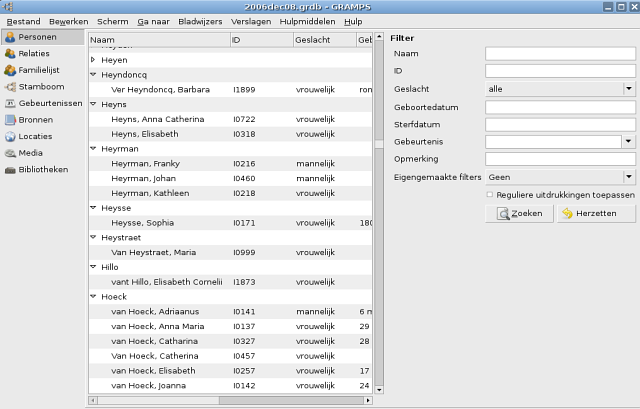Click the Naam filter text field
This screenshot has height=409, width=640.
(560, 54)
